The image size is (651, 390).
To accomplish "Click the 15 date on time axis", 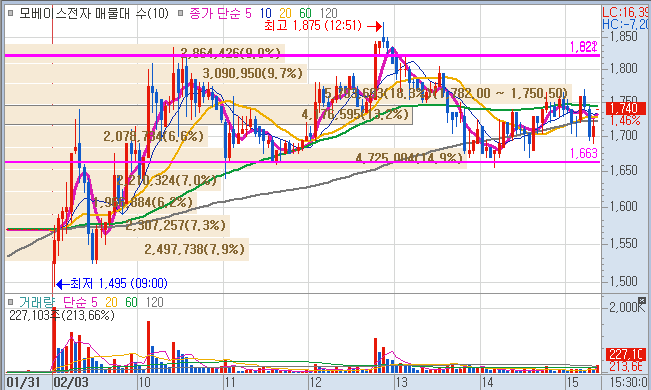I will (x=573, y=382).
